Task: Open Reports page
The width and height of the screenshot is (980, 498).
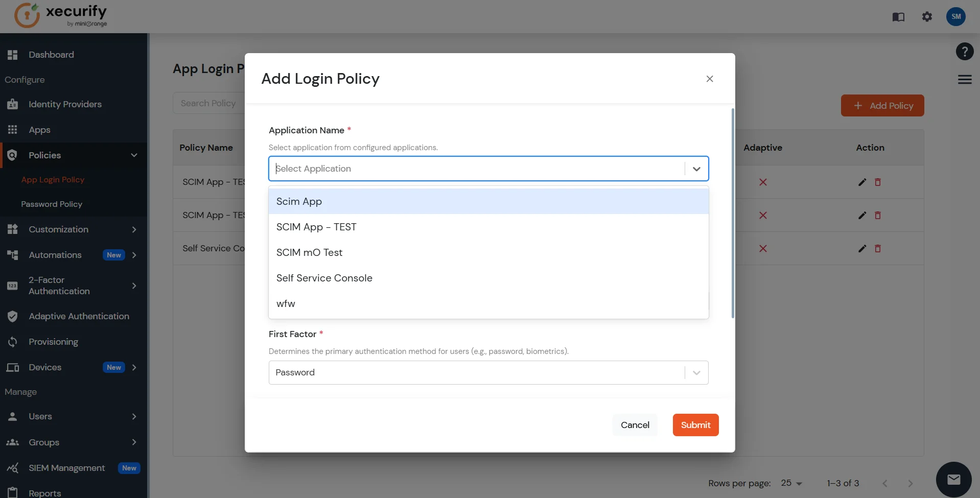Action: point(44,493)
